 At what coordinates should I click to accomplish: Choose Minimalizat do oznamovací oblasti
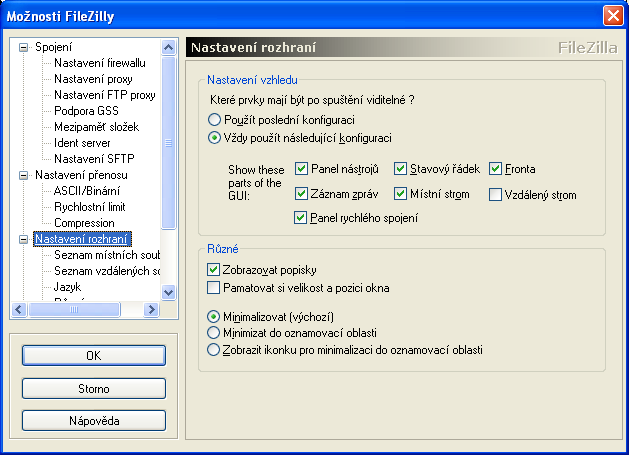click(213, 332)
